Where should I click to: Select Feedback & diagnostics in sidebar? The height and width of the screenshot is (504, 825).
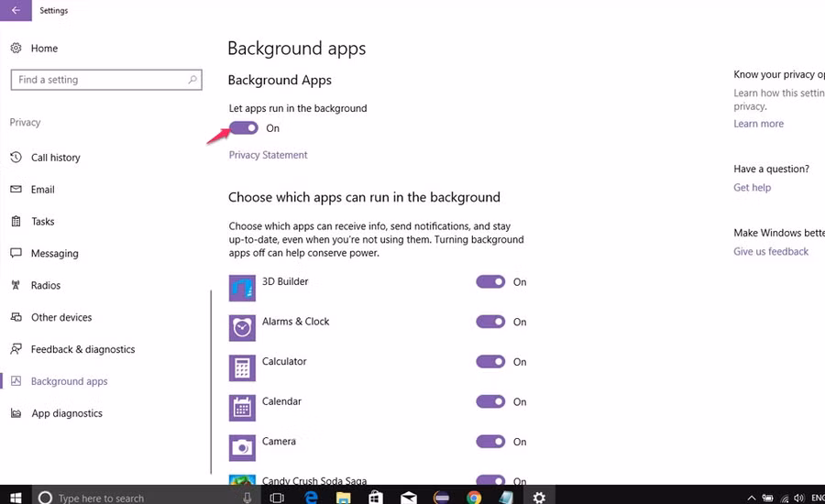(82, 349)
